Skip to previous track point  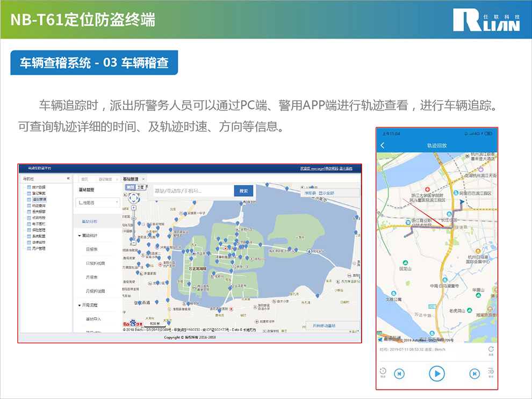(x=399, y=374)
